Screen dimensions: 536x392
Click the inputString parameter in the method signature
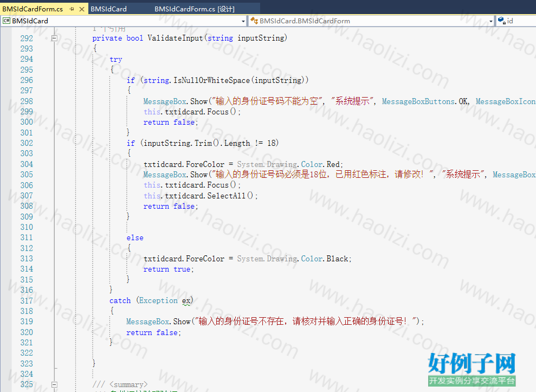[x=261, y=38]
